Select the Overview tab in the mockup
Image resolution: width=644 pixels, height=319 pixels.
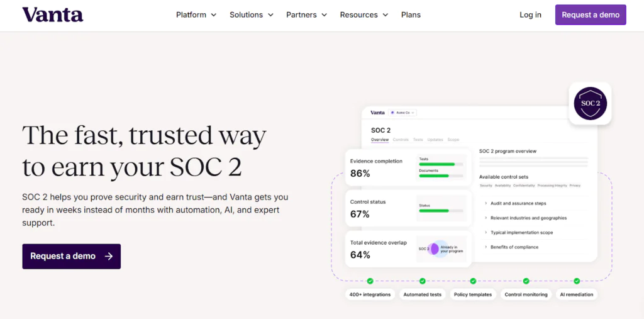pyautogui.click(x=380, y=140)
